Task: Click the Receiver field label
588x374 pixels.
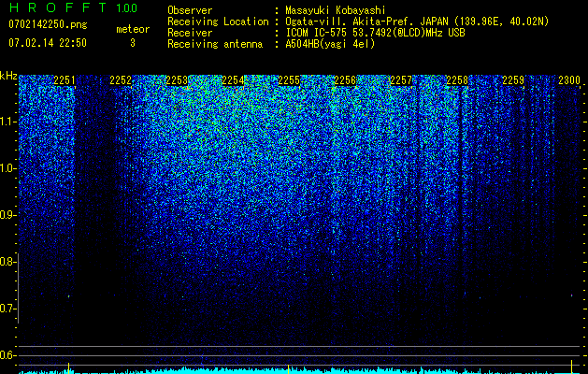Action: [190, 33]
